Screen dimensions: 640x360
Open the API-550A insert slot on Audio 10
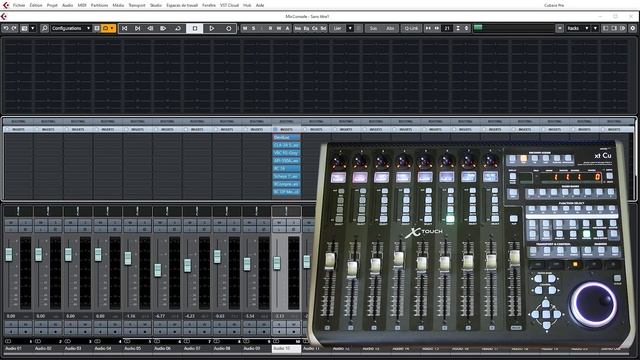pos(287,161)
